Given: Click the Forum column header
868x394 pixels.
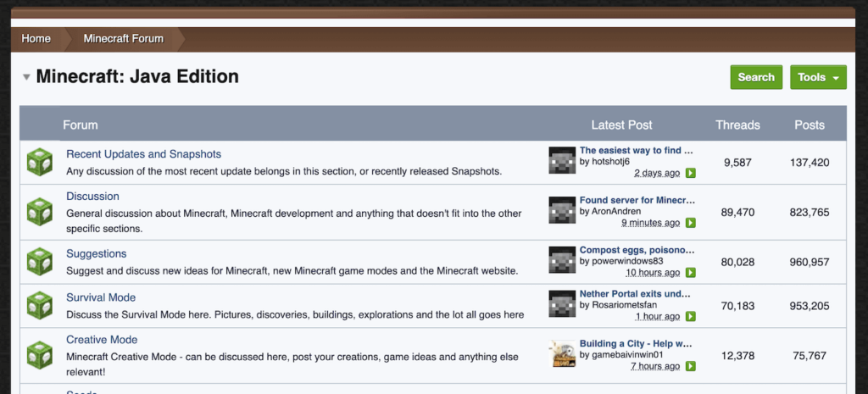Looking at the screenshot, I should click(x=81, y=125).
